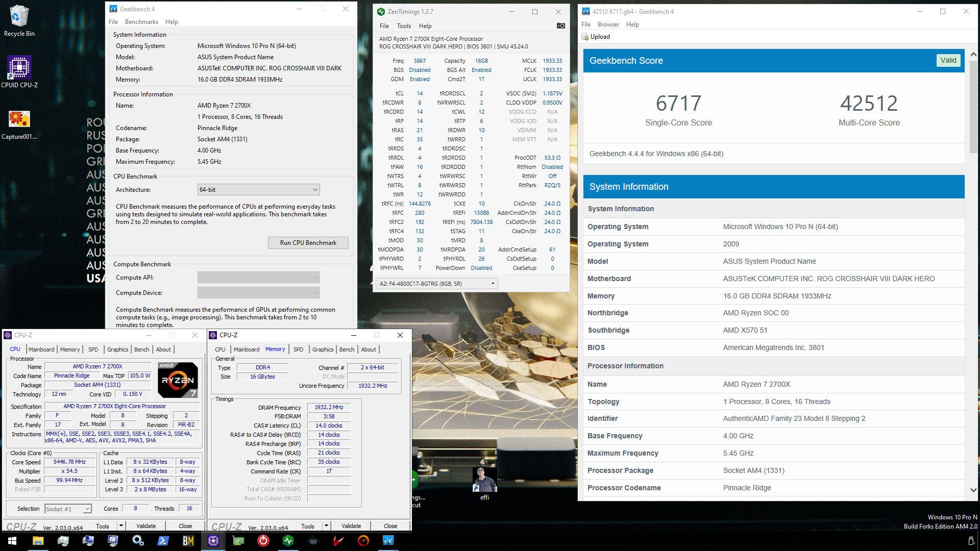Click the MCLK 1933.33 value in ZenTimings
The height and width of the screenshot is (551, 980).
tap(552, 61)
